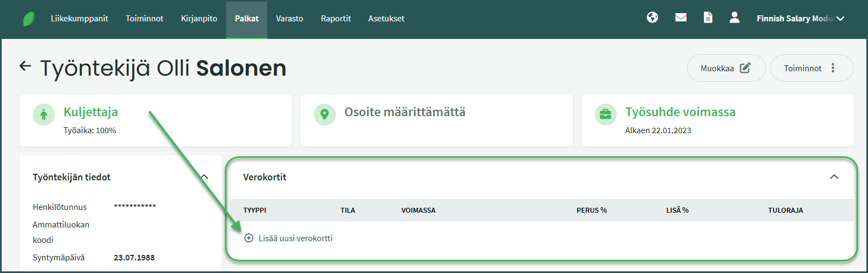Open the Palkat tab
Screen dimensions: 868x273
246,19
